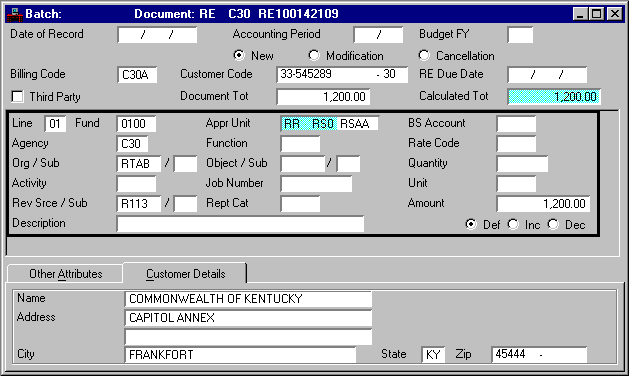The width and height of the screenshot is (629, 376).
Task: Click the Date of Record field
Action: click(x=157, y=35)
